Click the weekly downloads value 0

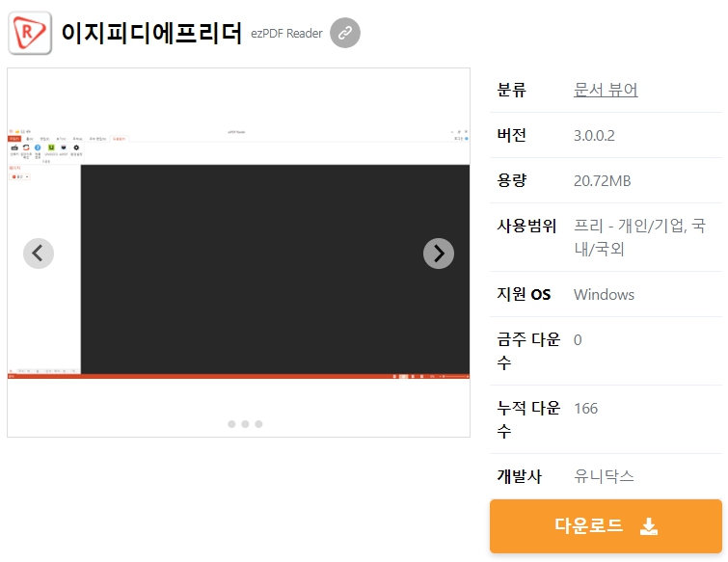coord(578,340)
